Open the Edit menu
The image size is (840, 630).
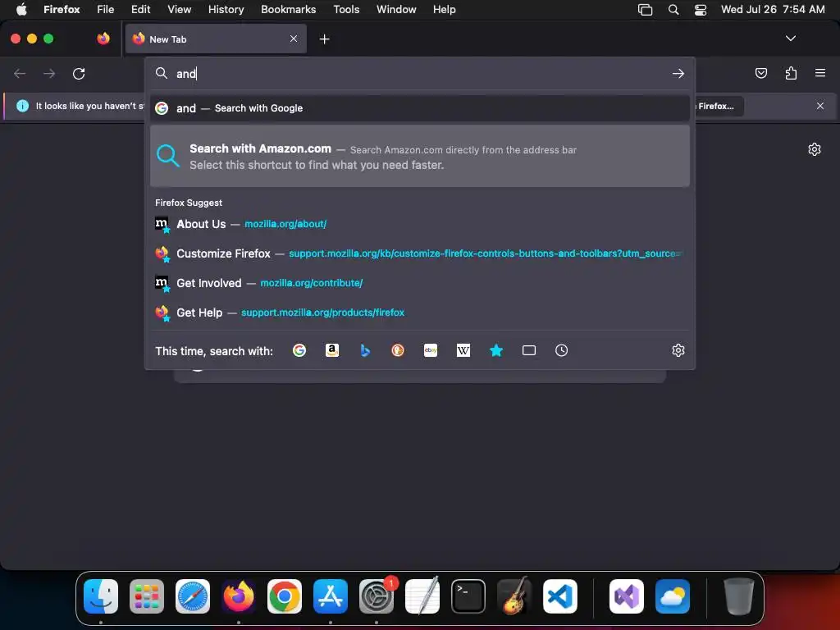(x=141, y=9)
